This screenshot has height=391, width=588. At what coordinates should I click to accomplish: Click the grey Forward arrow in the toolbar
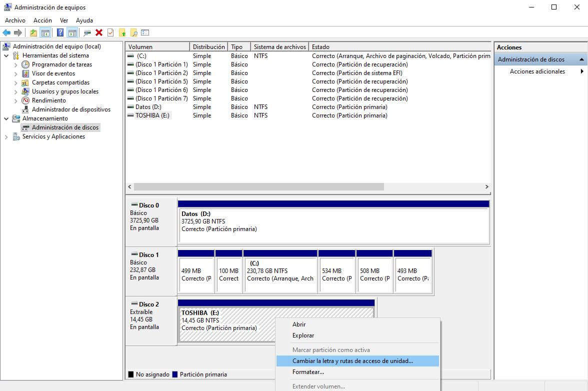(17, 33)
